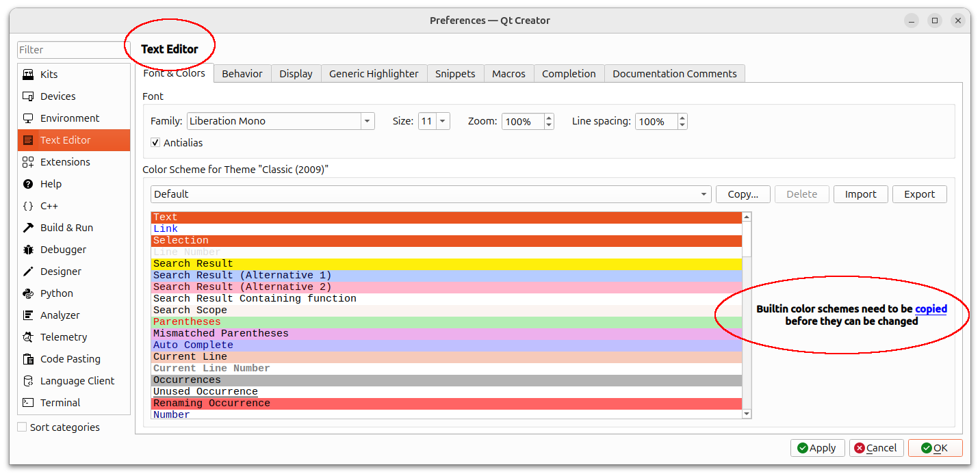Decrease the Zoom percentage with down arrow
This screenshot has height=476, width=980.
pos(549,125)
